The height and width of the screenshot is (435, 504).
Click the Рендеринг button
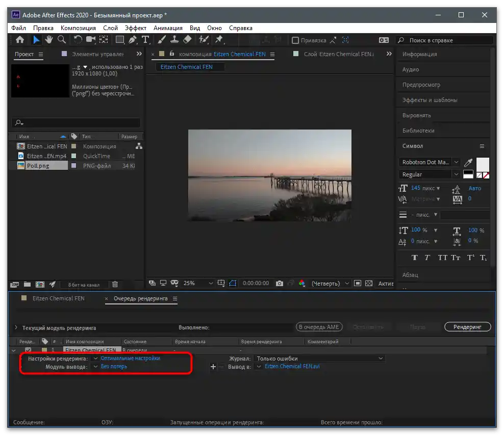(467, 327)
